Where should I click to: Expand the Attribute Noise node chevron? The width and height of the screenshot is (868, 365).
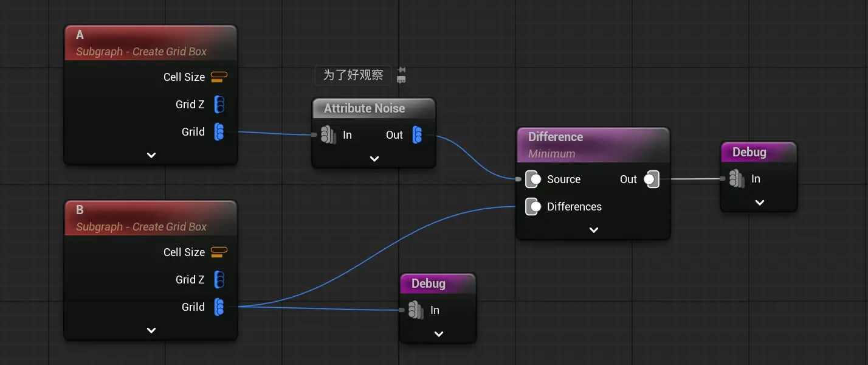(x=374, y=159)
